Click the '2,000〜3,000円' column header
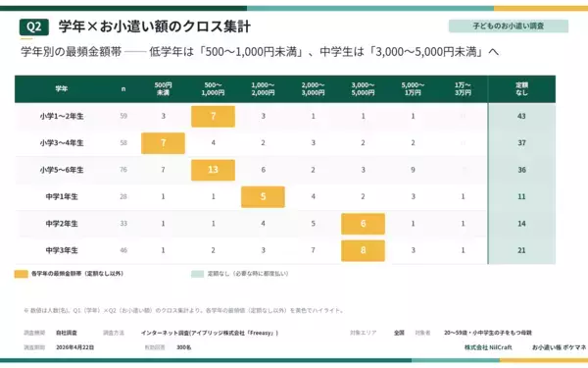The width and height of the screenshot is (588, 368). [x=314, y=89]
